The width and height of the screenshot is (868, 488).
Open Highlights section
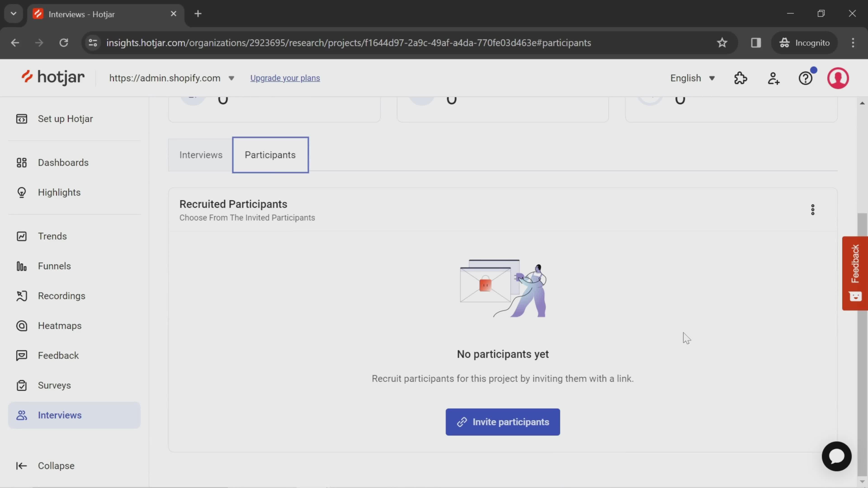point(59,192)
